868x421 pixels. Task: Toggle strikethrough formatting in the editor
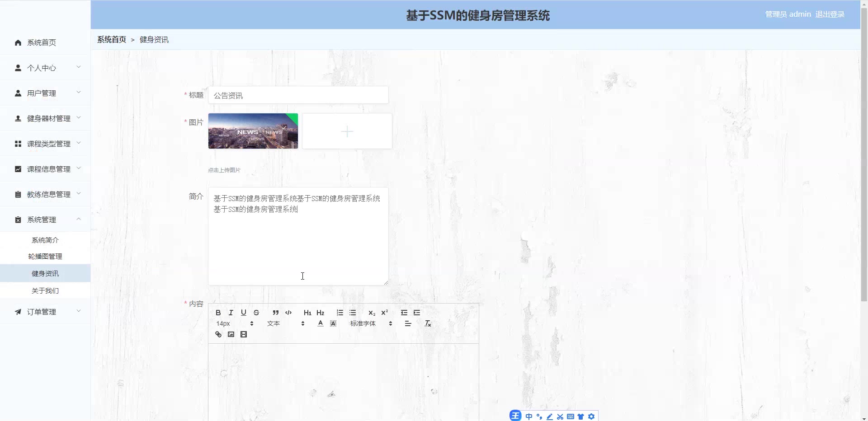(x=256, y=313)
